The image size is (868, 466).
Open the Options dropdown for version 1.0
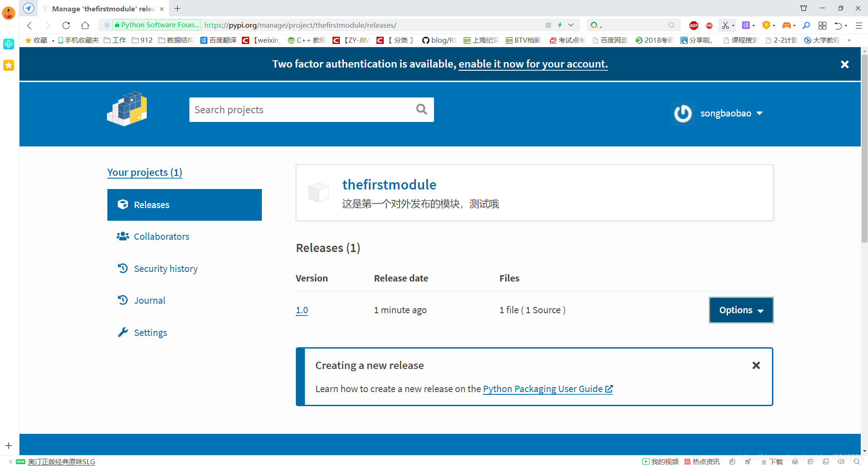point(741,310)
